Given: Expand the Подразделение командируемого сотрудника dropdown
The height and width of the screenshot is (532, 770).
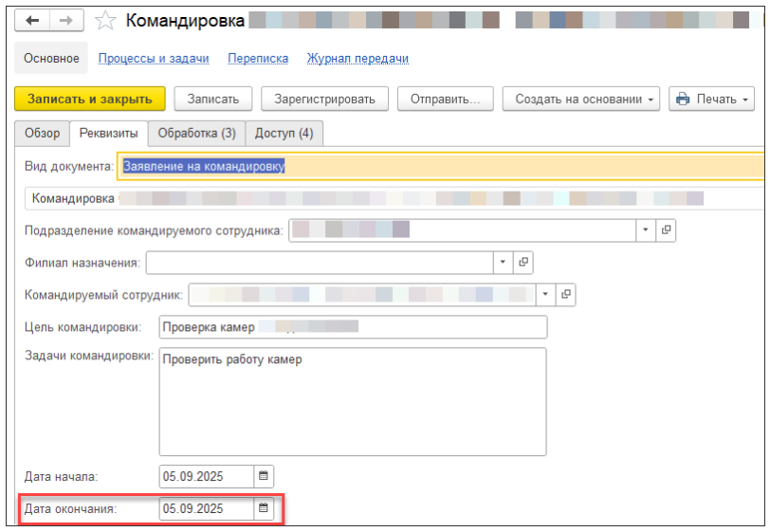Looking at the screenshot, I should pyautogui.click(x=646, y=229).
